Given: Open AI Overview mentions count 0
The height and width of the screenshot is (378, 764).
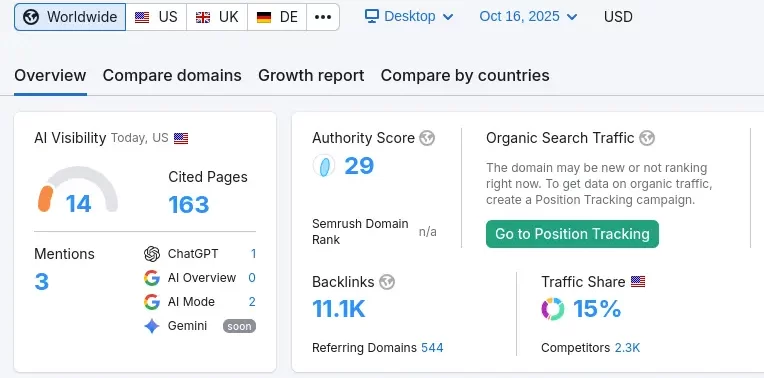Looking at the screenshot, I should tap(252, 278).
